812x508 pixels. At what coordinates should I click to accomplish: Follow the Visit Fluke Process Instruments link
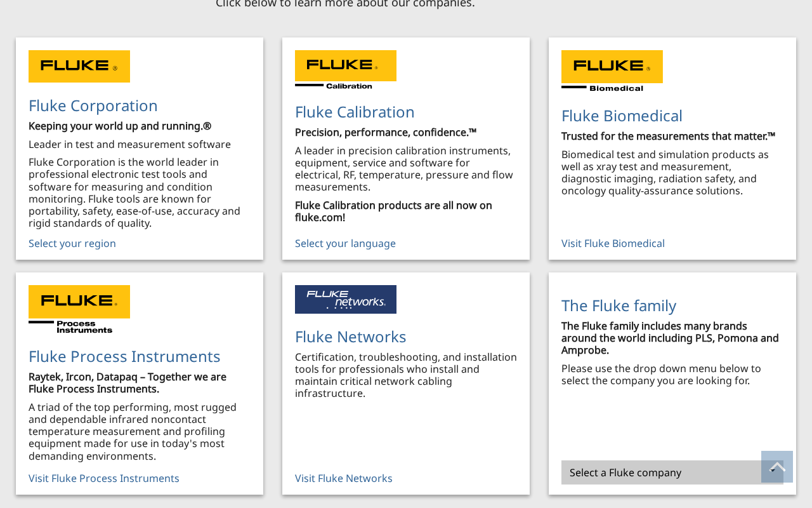pyautogui.click(x=104, y=478)
